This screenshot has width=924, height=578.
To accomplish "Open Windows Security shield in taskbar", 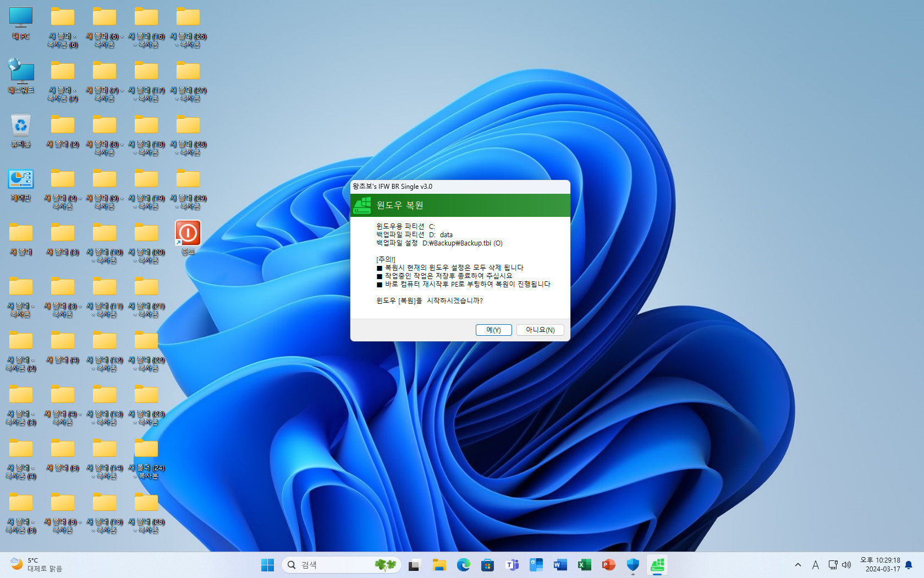I will click(x=632, y=565).
